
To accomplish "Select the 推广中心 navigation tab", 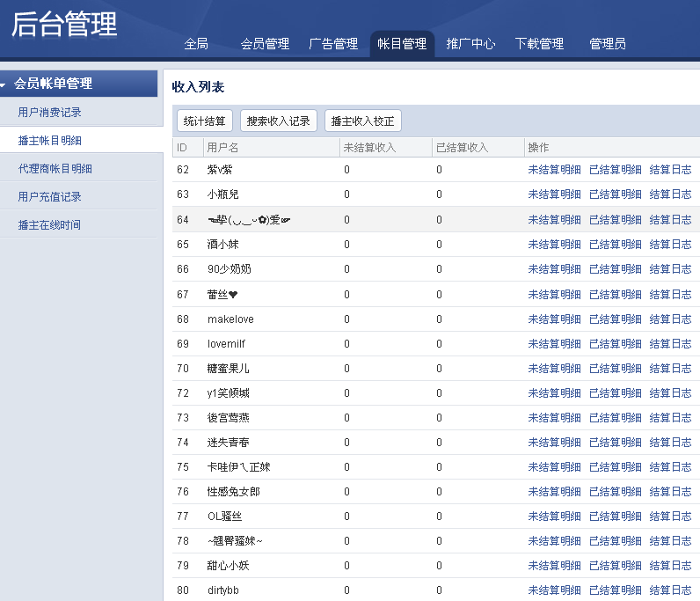I will [x=470, y=44].
